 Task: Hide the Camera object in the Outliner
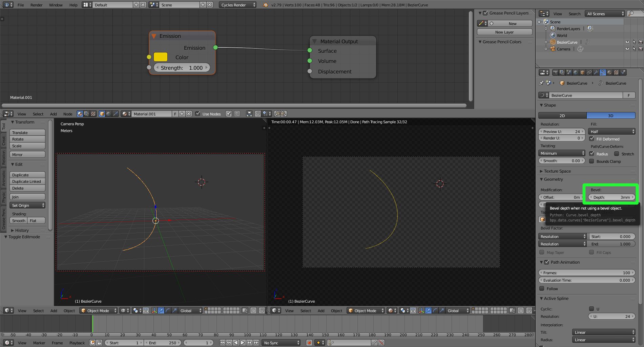[627, 48]
